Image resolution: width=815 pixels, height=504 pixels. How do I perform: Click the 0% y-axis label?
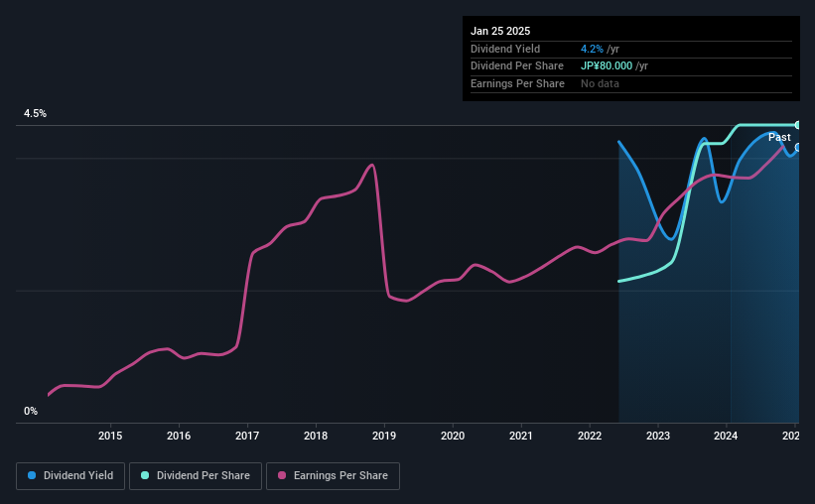[31, 411]
